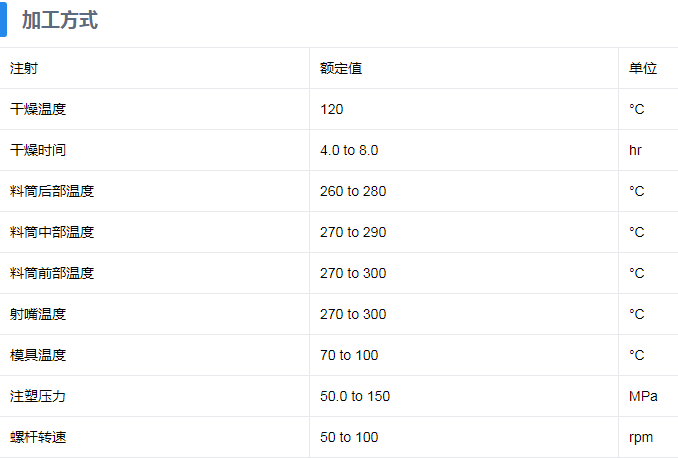
Task: Click the 单位 column header
Action: [642, 68]
